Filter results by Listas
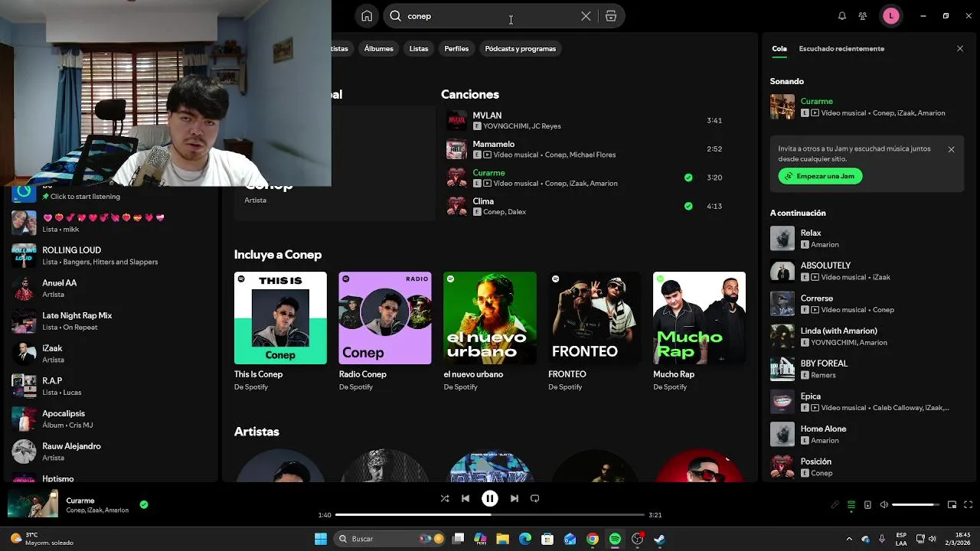Image resolution: width=980 pixels, height=551 pixels. [x=419, y=49]
